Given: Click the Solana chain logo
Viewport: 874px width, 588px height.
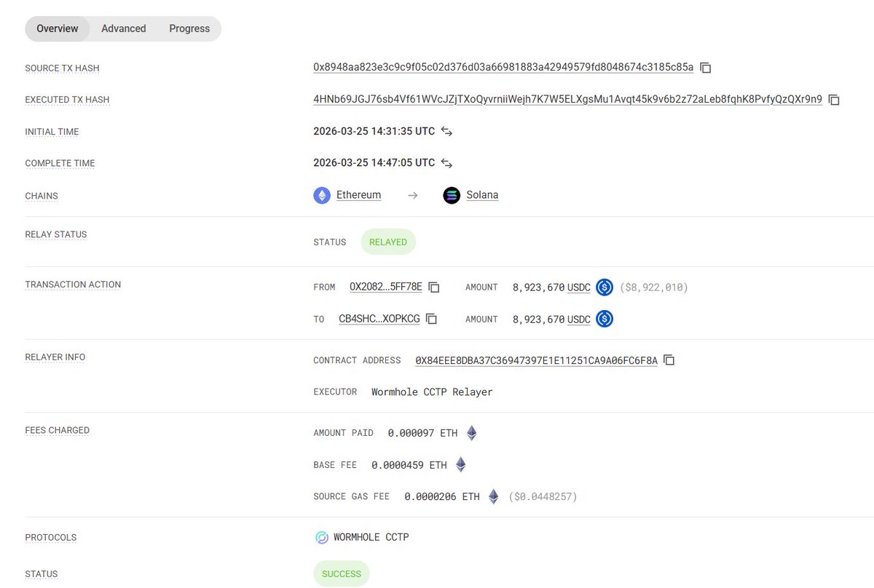Looking at the screenshot, I should 452,196.
